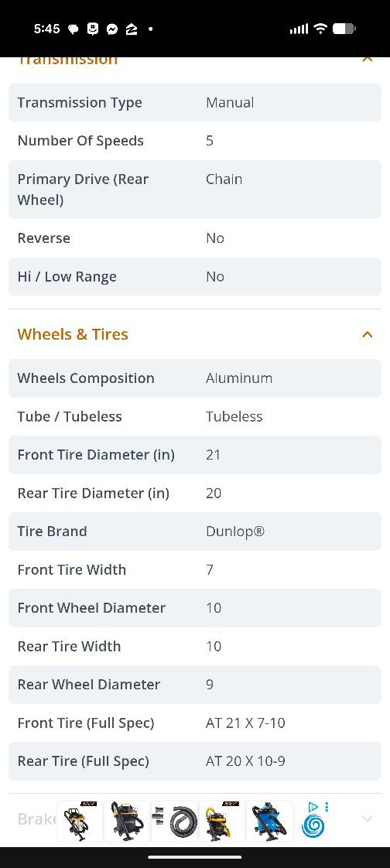
Task: Tap the Wi-Fi status icon
Action: [x=320, y=29]
